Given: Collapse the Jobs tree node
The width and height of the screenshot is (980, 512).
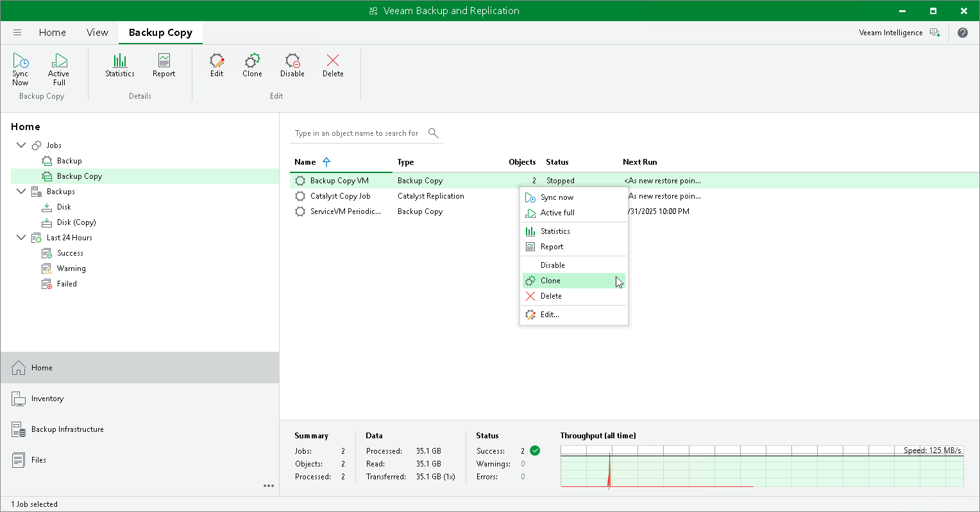Looking at the screenshot, I should point(21,145).
